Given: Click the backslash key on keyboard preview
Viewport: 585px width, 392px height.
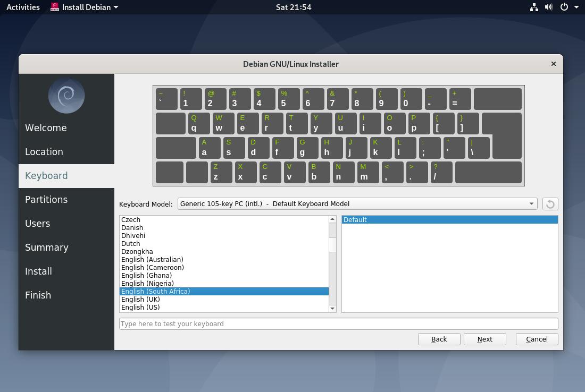Looking at the screenshot, I should point(479,148).
